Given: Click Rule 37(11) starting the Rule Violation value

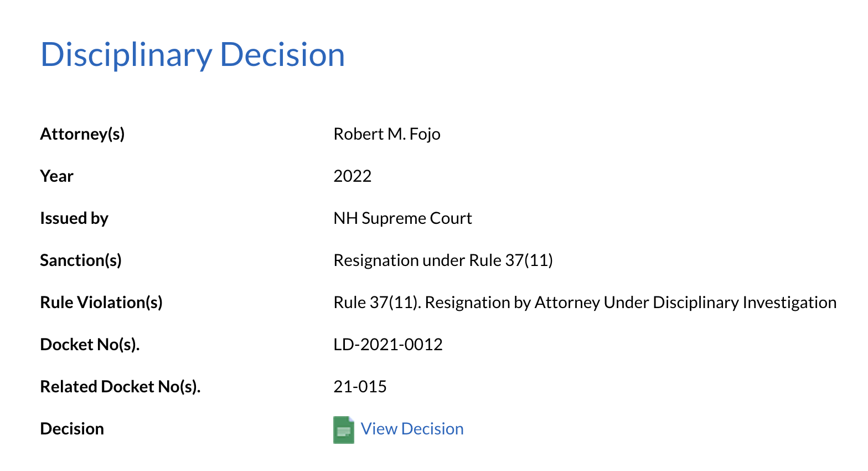Looking at the screenshot, I should pyautogui.click(x=376, y=303).
